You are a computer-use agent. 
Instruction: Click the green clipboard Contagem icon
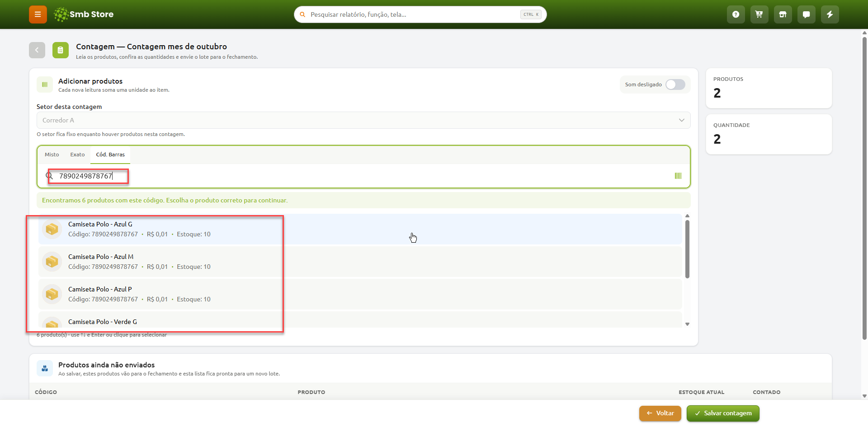pyautogui.click(x=61, y=50)
